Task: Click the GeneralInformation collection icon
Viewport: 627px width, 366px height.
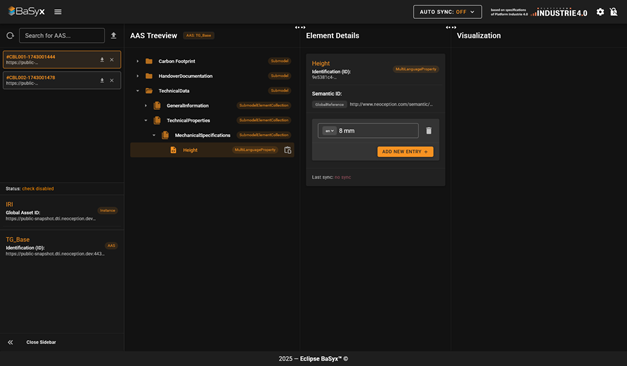Action: click(x=157, y=106)
